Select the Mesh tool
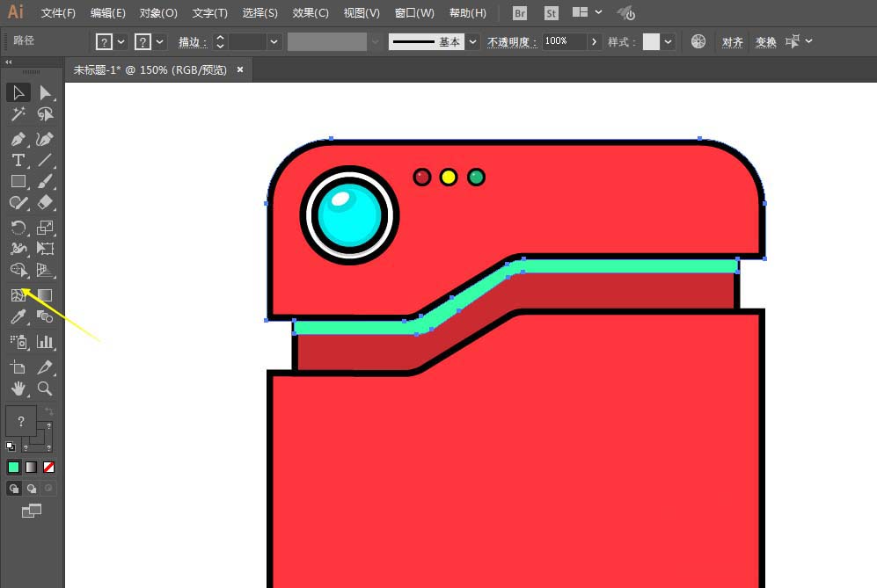 click(18, 295)
